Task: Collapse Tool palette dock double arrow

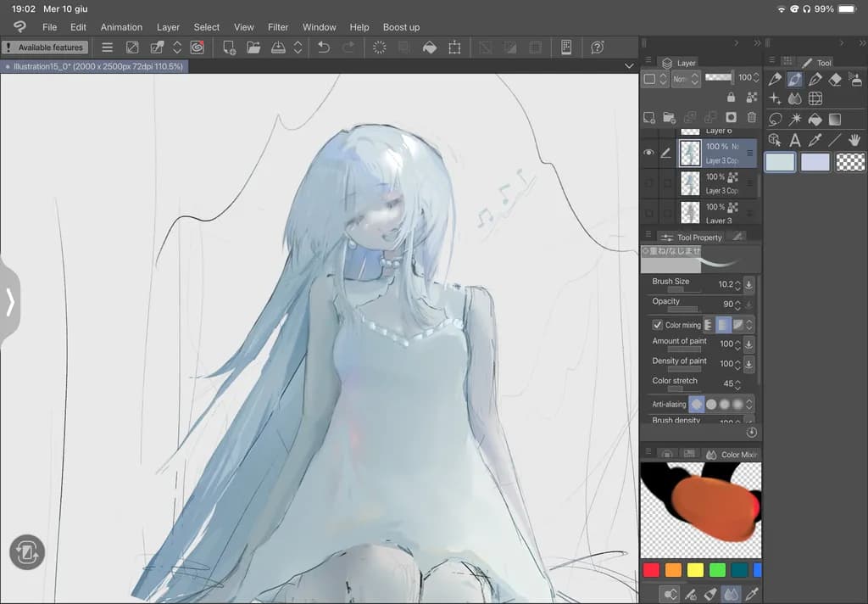Action: click(x=862, y=42)
